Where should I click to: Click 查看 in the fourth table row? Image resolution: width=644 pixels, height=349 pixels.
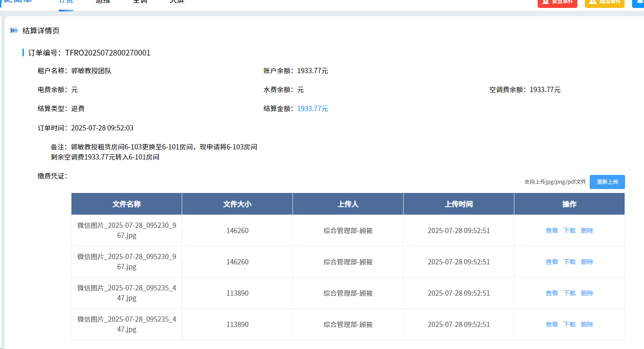coord(551,324)
